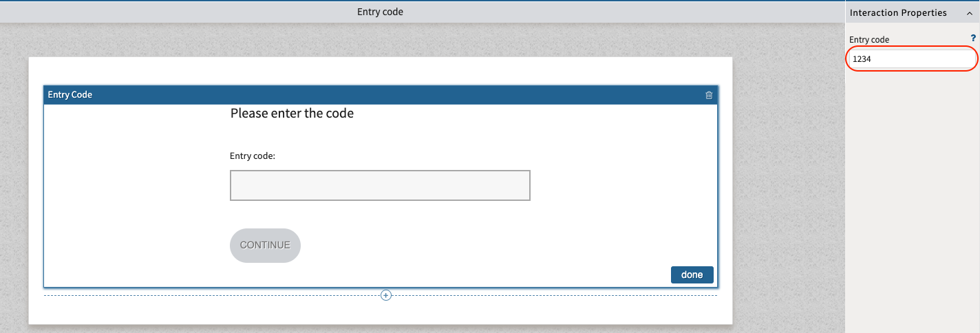Click the Entry code page title at top
Viewport: 980px width, 333px height.
(380, 12)
